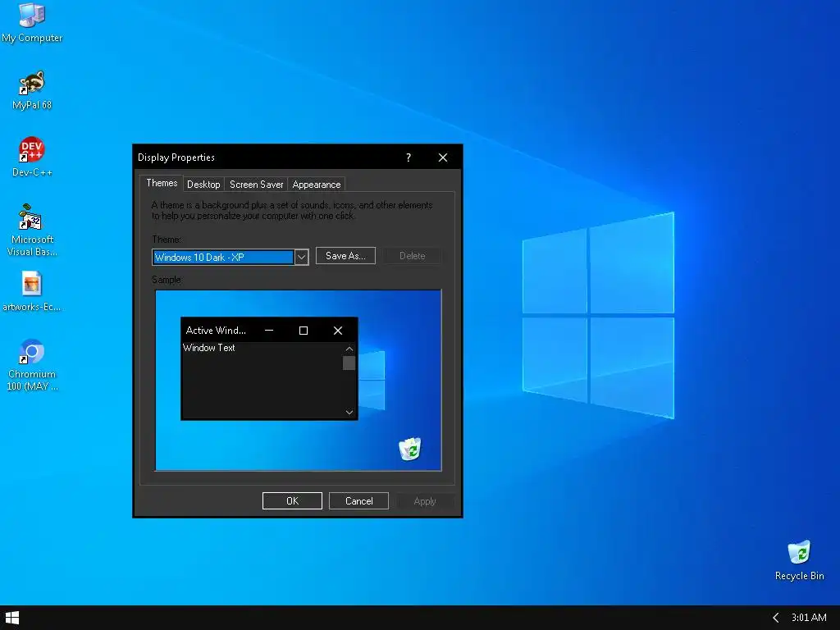Click the sample window maximize icon
This screenshot has width=840, height=630.
coord(304,331)
